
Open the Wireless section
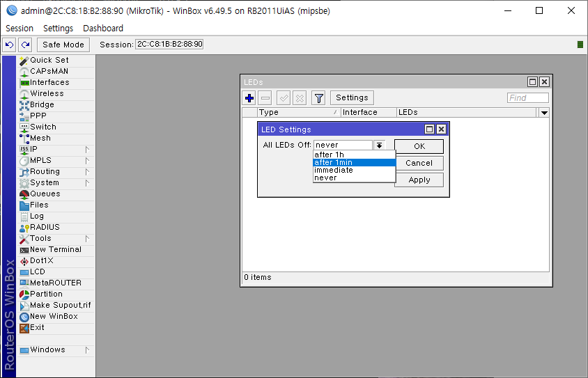pos(56,94)
